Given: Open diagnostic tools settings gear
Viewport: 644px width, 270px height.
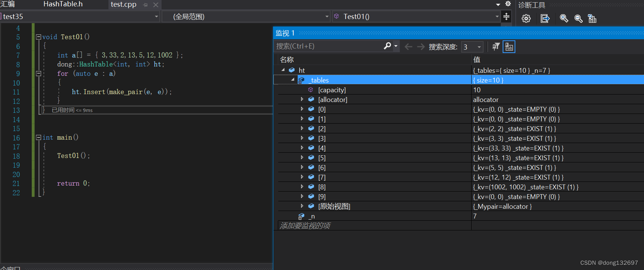Looking at the screenshot, I should [526, 18].
